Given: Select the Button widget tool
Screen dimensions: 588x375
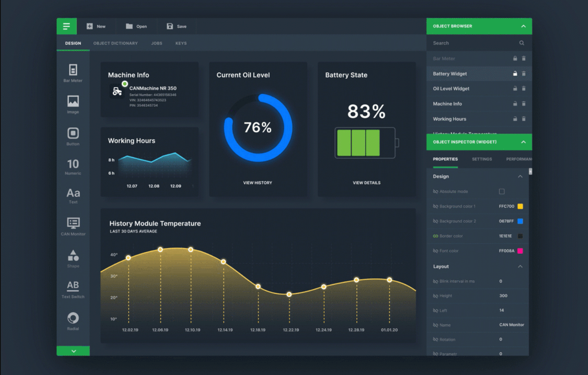Looking at the screenshot, I should [x=73, y=136].
